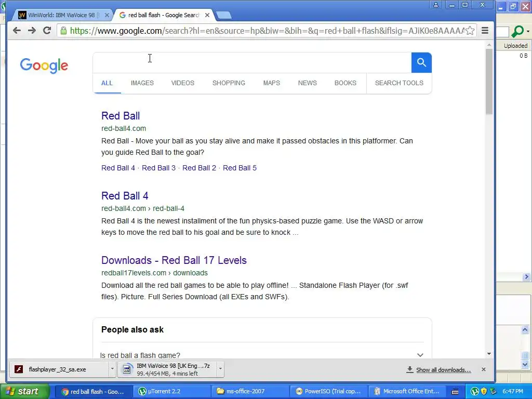Open MAPS results
The height and width of the screenshot is (399, 532).
pos(271,83)
